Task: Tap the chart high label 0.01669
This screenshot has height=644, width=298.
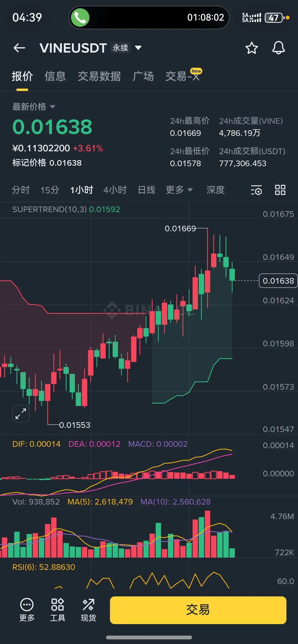Action: (180, 228)
